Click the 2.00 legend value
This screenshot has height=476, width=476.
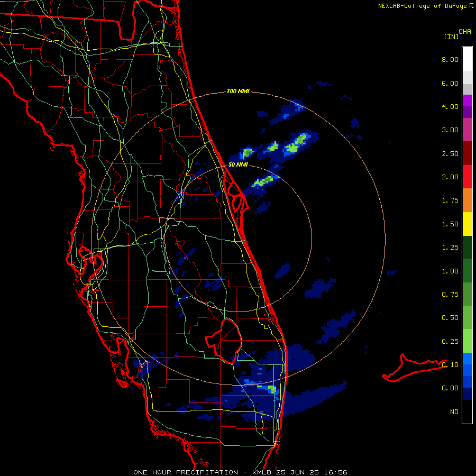[x=450, y=177]
